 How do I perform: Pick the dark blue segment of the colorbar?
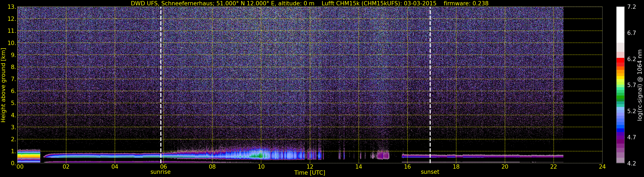(620, 130)
